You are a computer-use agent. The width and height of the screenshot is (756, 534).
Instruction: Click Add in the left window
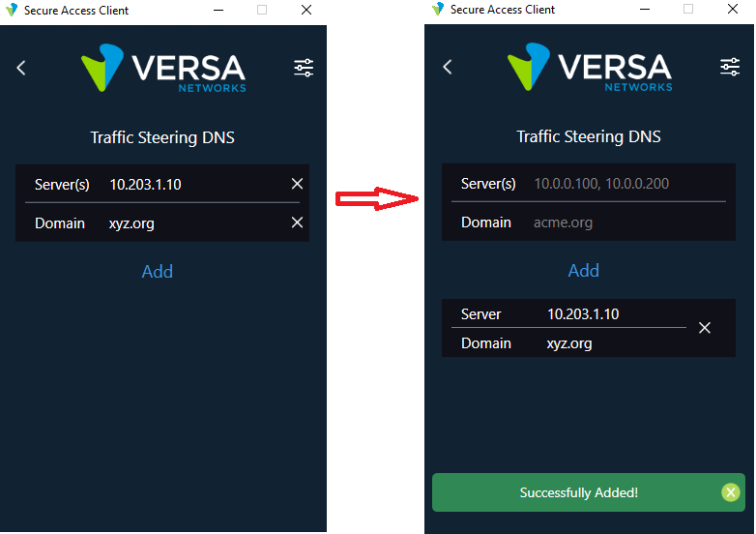[x=158, y=271]
